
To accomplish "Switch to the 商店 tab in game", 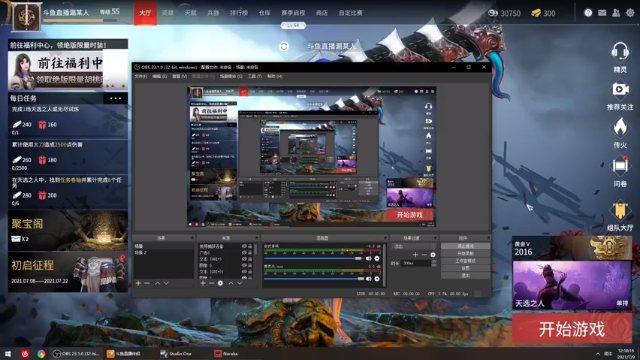I will tap(322, 13).
